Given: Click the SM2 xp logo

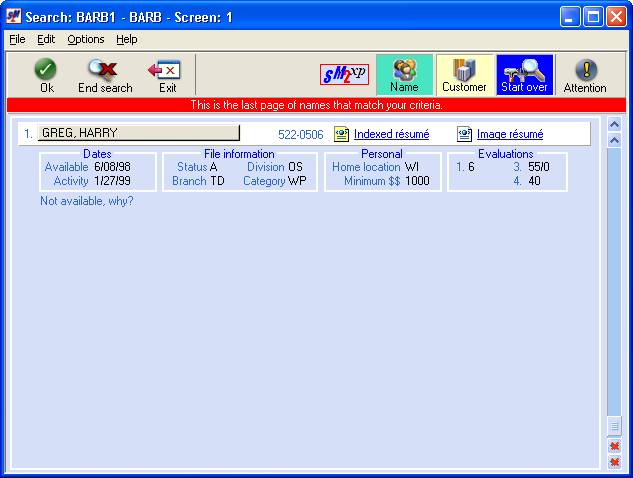Looking at the screenshot, I should click(x=344, y=74).
